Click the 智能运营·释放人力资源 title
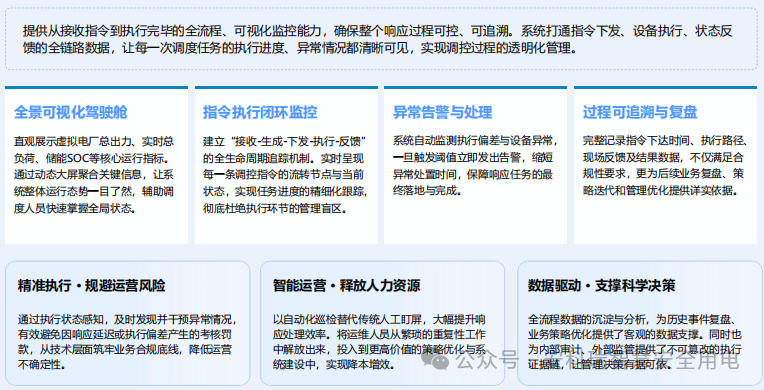 pyautogui.click(x=346, y=285)
